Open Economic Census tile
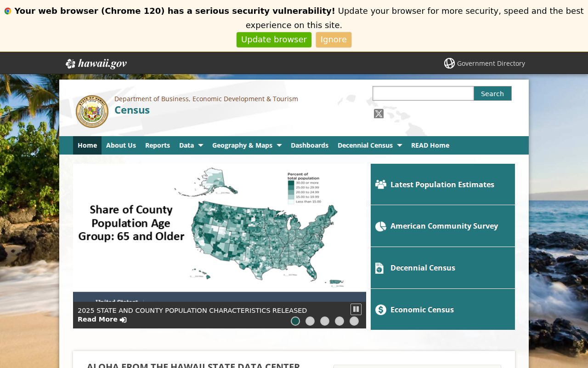Viewport: 588px width, 368px height. tap(443, 310)
